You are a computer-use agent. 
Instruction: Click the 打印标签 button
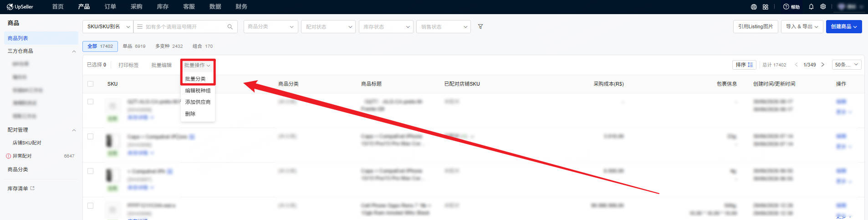click(x=128, y=65)
